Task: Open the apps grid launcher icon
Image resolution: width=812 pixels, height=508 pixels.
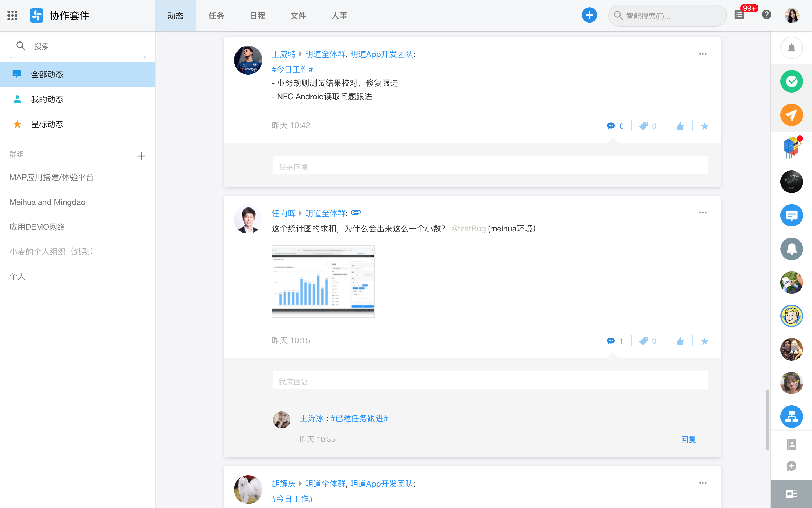Action: (x=12, y=16)
